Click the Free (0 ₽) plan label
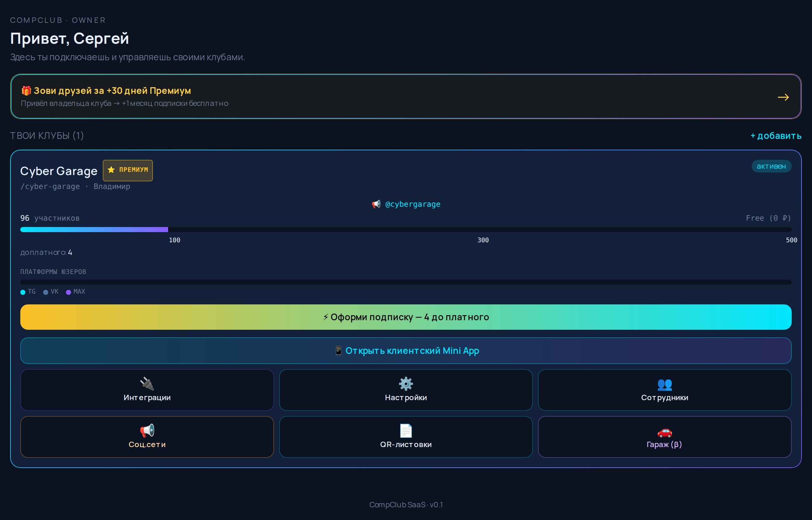 point(769,218)
